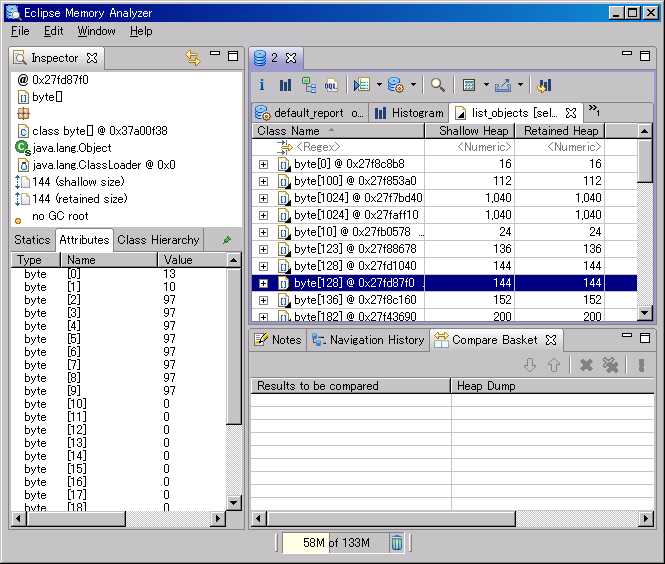Open the dominator tree toolbar icon
The image size is (665, 564).
click(309, 86)
